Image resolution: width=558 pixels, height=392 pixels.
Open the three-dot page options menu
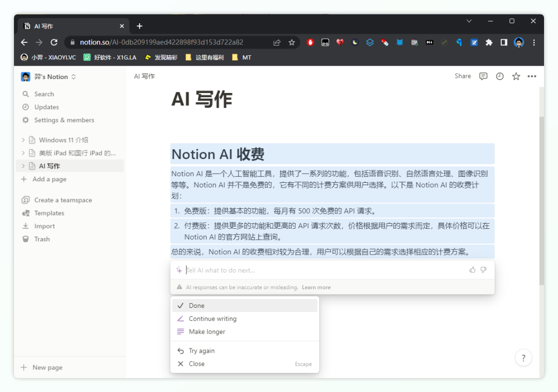click(532, 76)
